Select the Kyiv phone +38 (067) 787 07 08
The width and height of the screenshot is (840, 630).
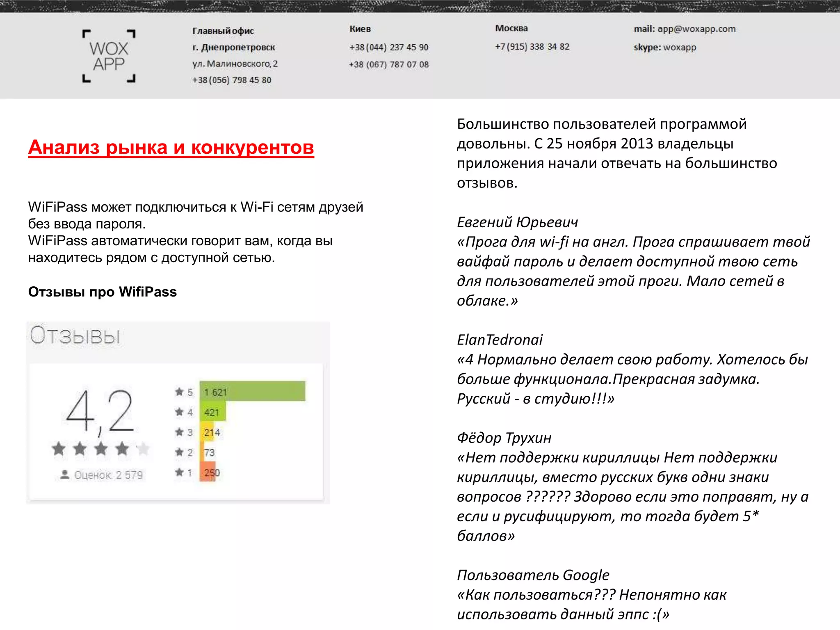point(389,64)
